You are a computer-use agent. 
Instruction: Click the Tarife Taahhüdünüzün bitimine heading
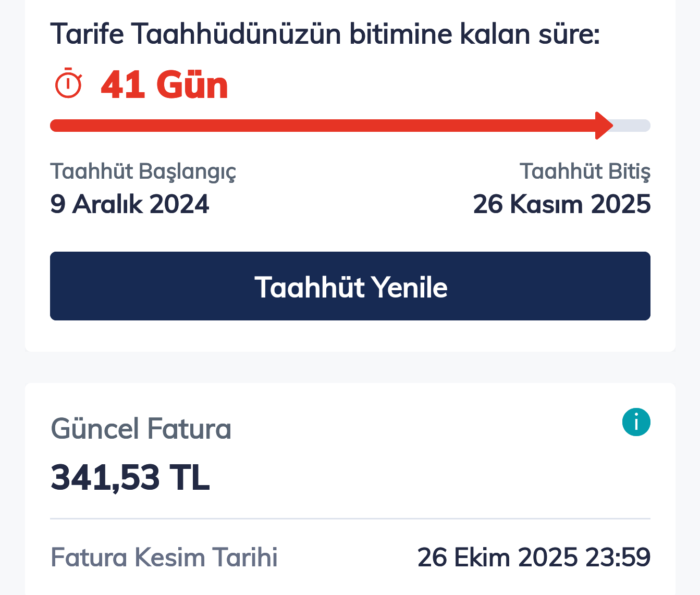(325, 34)
